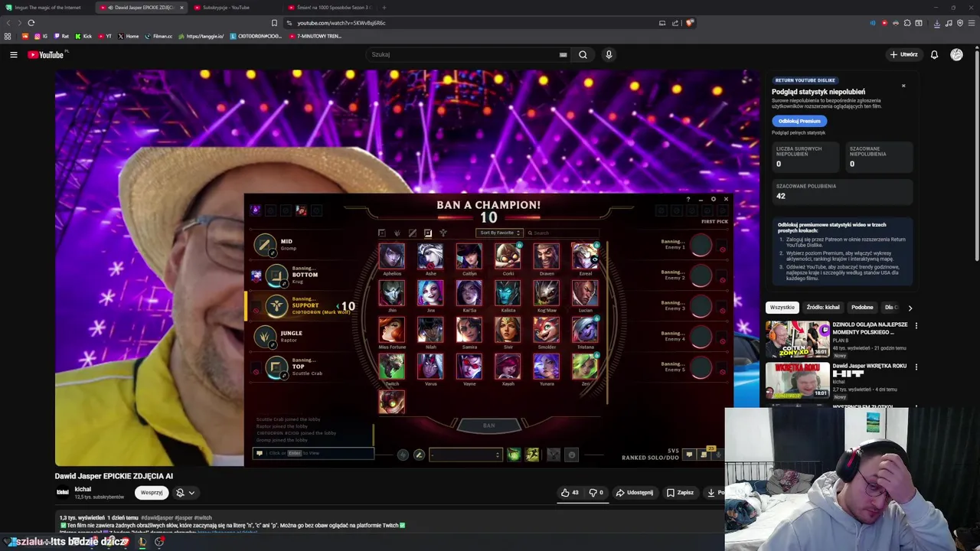
Task: Start voice search with the microphone icon
Action: 609,54
